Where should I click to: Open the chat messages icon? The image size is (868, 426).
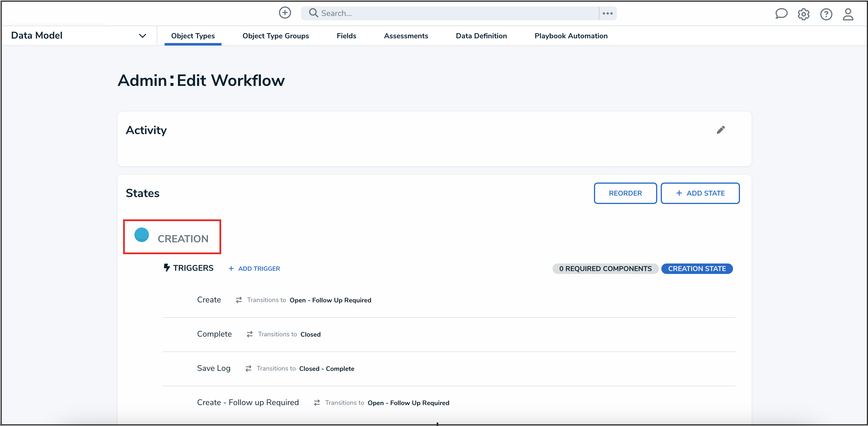[x=782, y=14]
